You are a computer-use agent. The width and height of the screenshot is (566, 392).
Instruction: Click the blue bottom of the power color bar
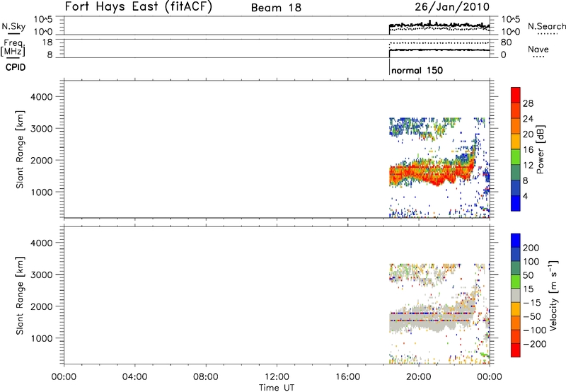click(x=516, y=203)
